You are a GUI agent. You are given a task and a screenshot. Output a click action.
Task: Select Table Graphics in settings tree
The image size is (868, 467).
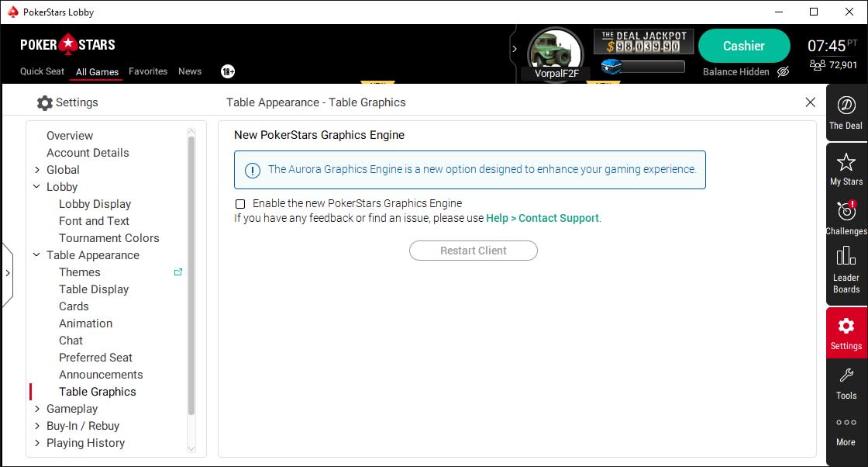(x=98, y=392)
